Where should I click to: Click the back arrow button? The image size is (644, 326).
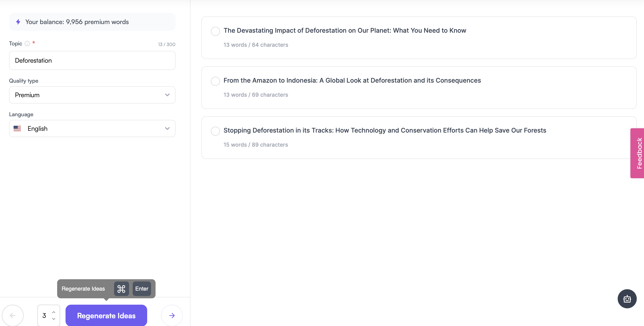(x=12, y=315)
